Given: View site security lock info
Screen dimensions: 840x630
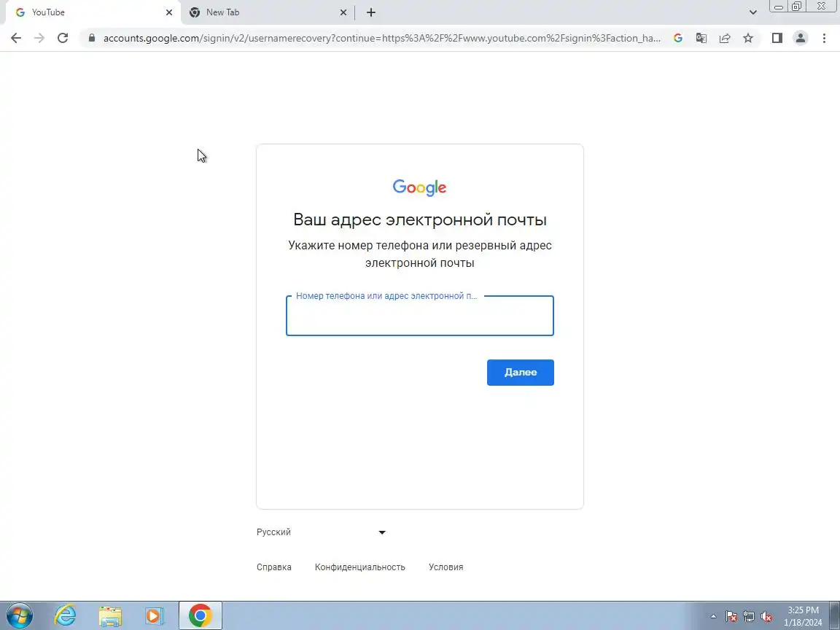Looking at the screenshot, I should [x=92, y=38].
